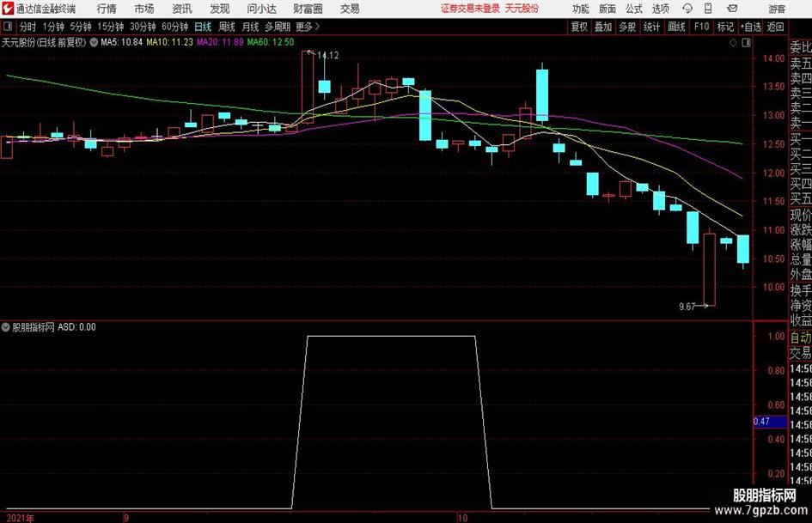Viewport: 812px width, 523px height.
Task: Click the 10.00 price axis label
Action: (773, 288)
